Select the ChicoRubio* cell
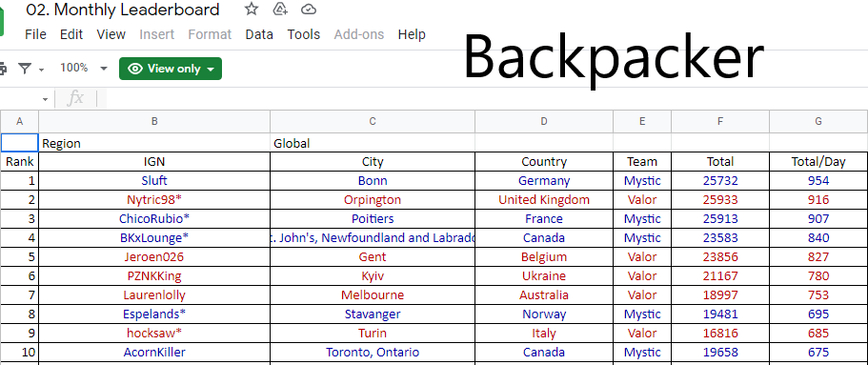The height and width of the screenshot is (365, 868). [154, 219]
